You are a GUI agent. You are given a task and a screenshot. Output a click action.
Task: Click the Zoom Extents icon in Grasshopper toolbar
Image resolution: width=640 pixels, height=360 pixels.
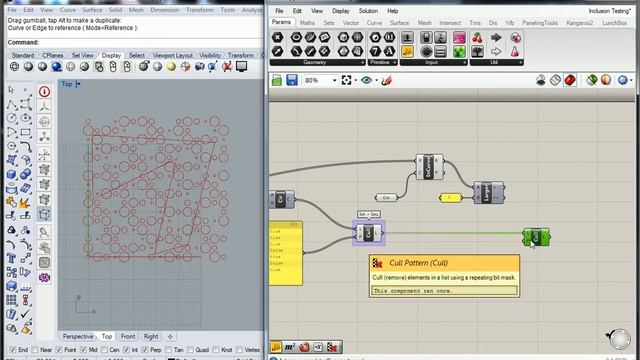pos(347,80)
